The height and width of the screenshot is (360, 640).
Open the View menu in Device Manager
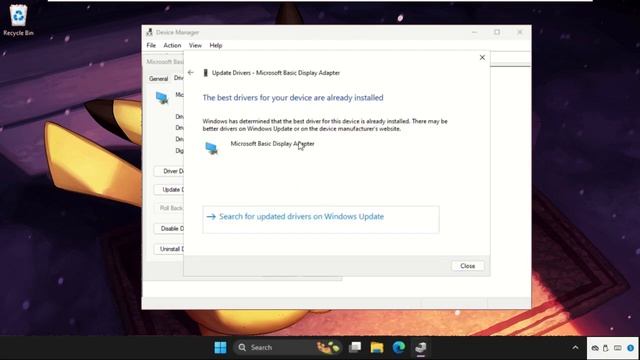pyautogui.click(x=195, y=45)
